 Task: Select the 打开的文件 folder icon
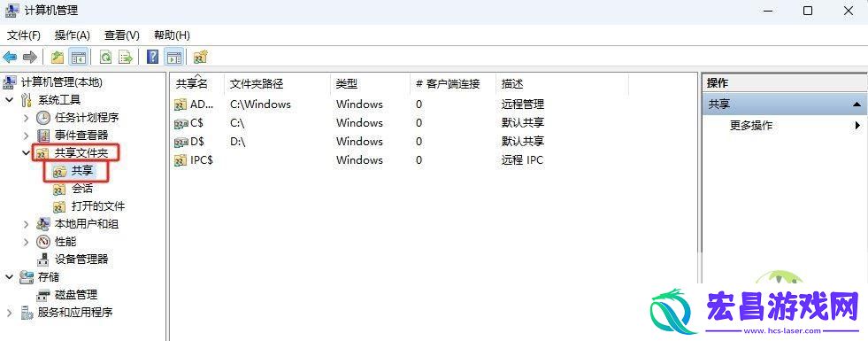60,207
